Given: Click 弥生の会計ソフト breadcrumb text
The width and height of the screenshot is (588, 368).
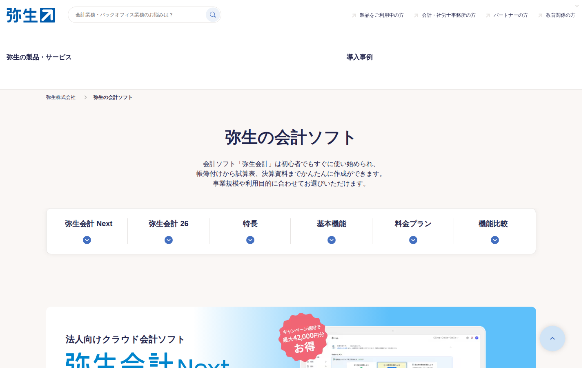Looking at the screenshot, I should tap(113, 97).
